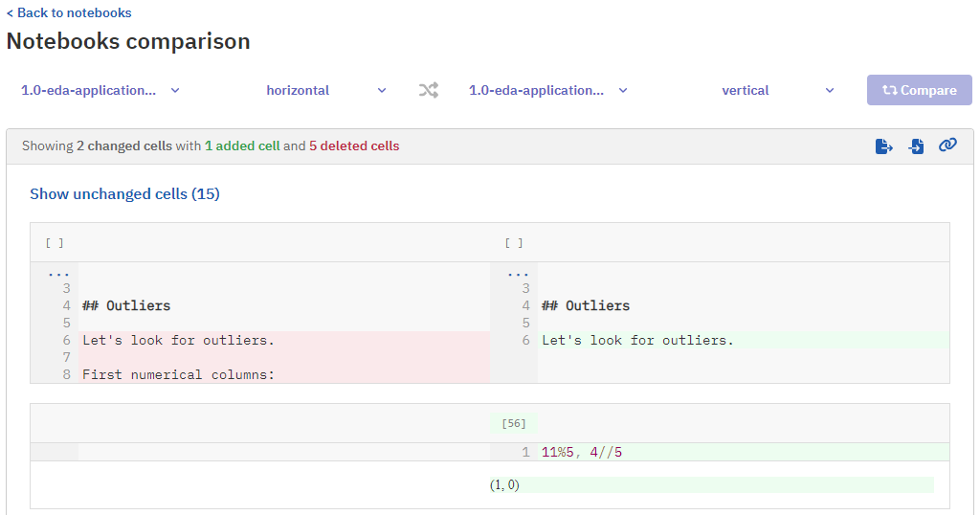This screenshot has width=980, height=515.
Task: Click the execution count '[56]'
Action: 514,424
